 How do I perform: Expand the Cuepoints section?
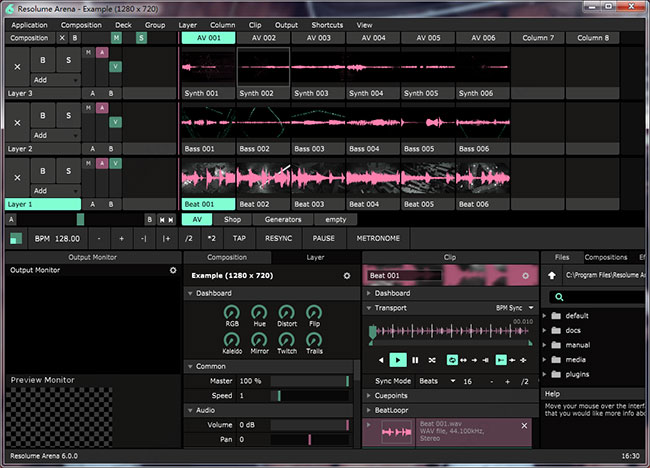(369, 396)
